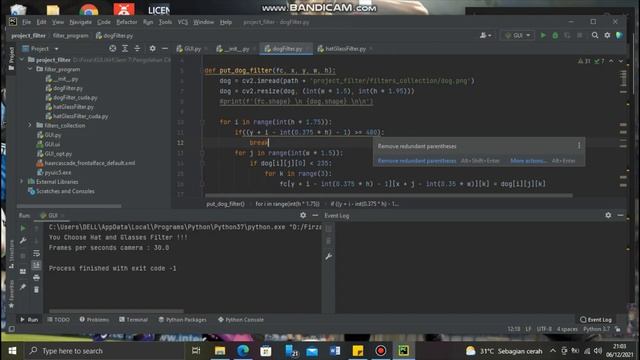The width and height of the screenshot is (640, 360).
Task: Hide Event Log panel with minus icon
Action: click(620, 215)
